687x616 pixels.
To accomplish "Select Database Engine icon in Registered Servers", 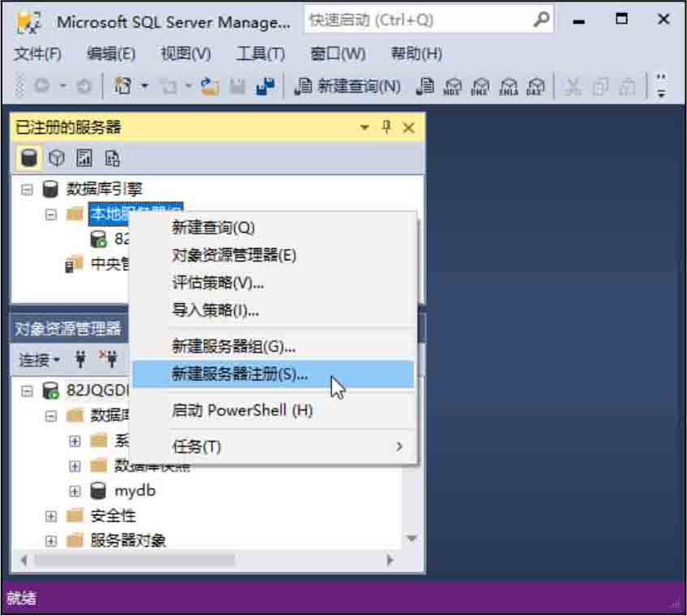I will click(x=29, y=158).
